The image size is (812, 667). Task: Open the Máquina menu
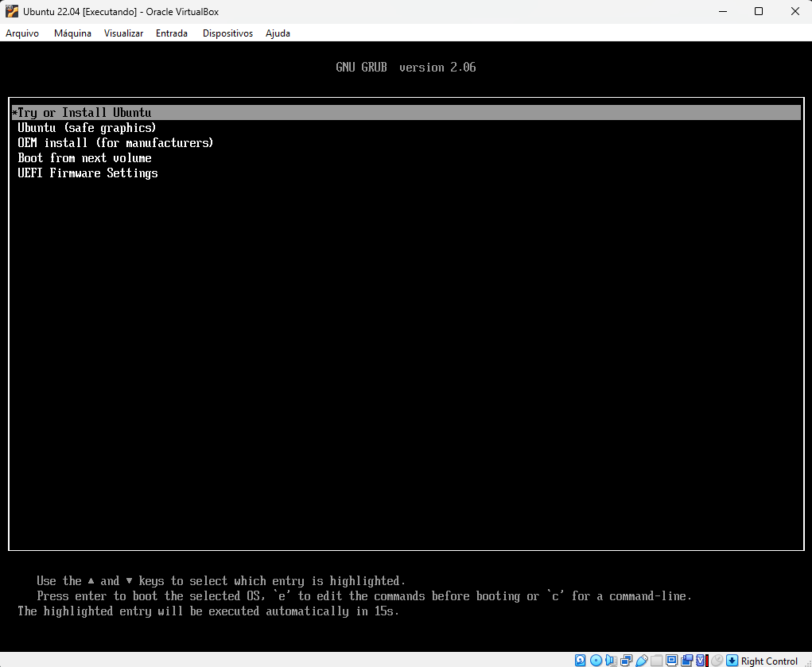pyautogui.click(x=72, y=33)
